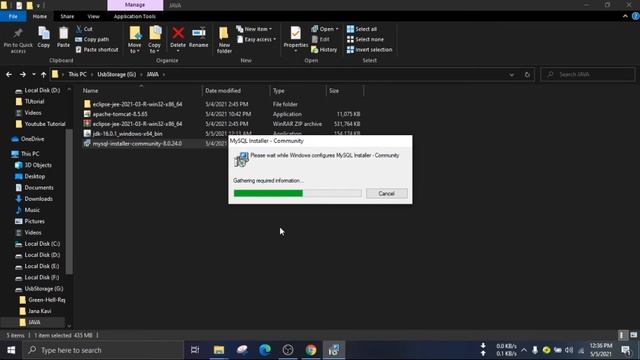This screenshot has height=360, width=640.
Task: Go back in Explorer navigation
Action: click(x=9, y=74)
